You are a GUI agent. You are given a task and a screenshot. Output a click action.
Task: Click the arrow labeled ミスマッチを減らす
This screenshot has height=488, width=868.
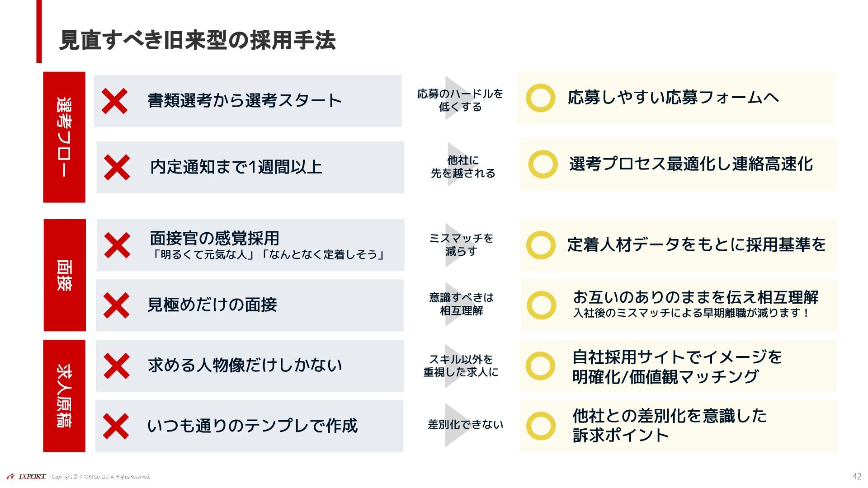tap(460, 245)
